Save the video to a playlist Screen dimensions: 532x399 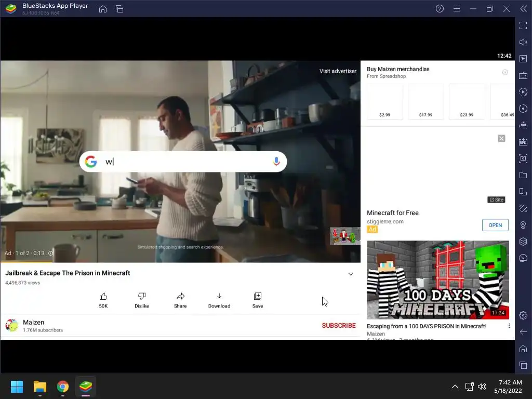(258, 300)
